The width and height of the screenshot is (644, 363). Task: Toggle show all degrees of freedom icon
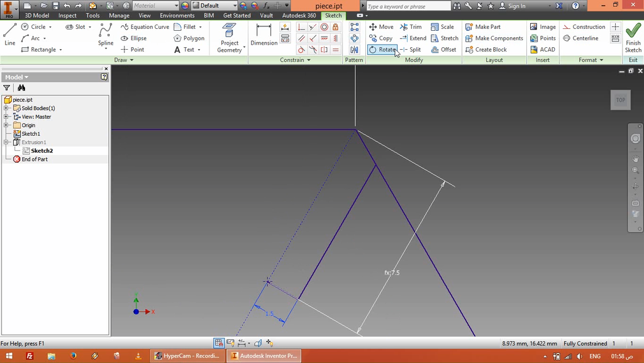269,342
